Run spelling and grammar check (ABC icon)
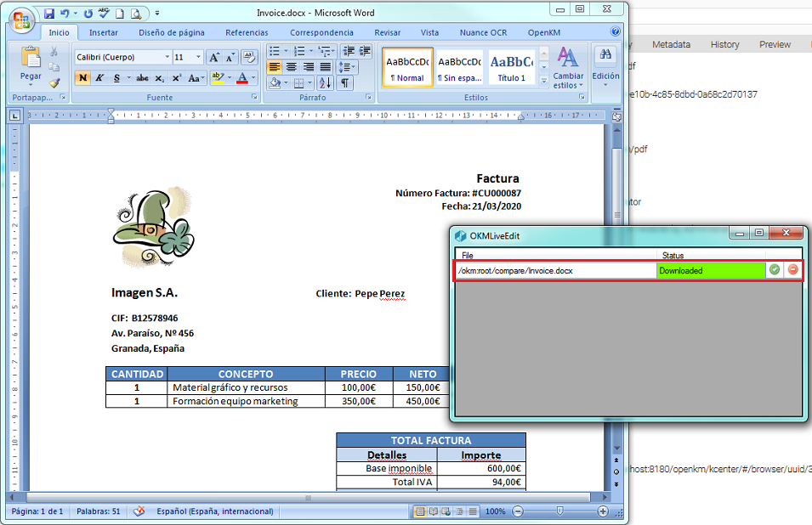 point(104,14)
